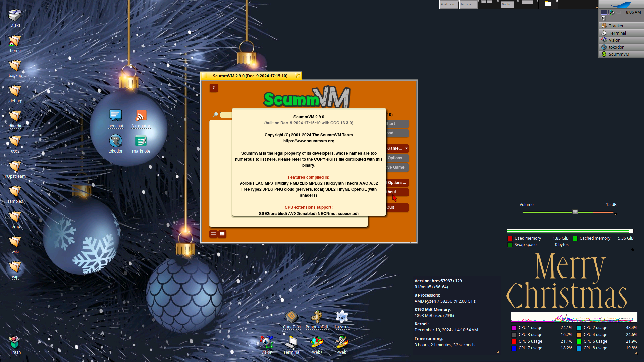Click the speaker volume tray icon

point(604,19)
